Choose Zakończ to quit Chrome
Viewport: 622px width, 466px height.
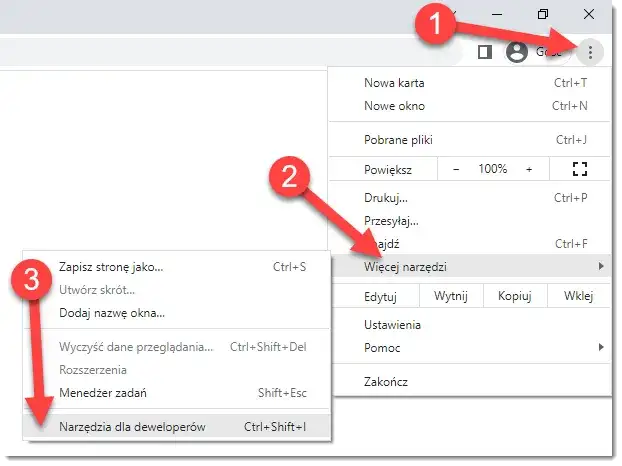(470, 382)
